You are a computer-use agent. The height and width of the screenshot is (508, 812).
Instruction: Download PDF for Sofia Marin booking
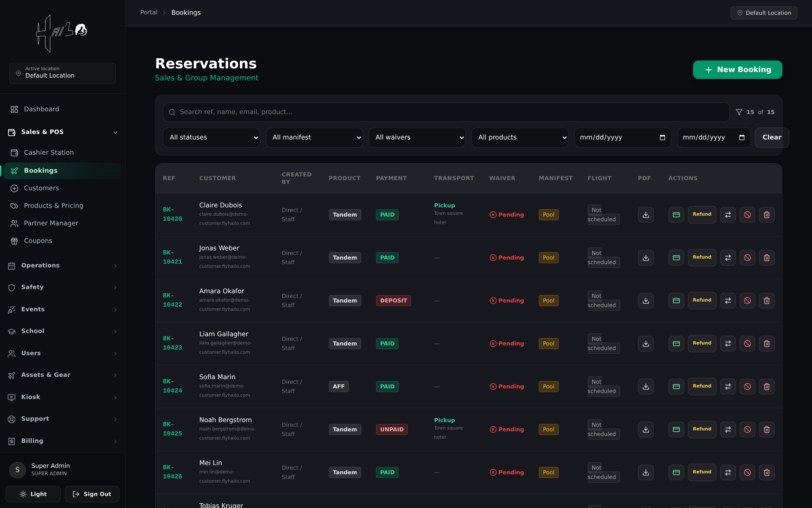click(x=646, y=386)
